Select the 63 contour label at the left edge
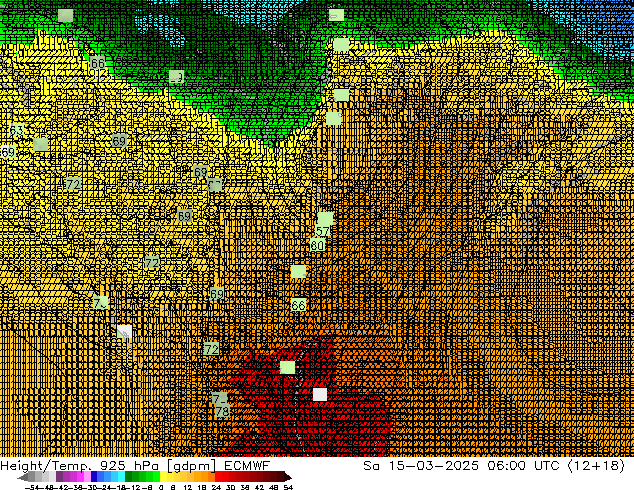Image resolution: width=634 pixels, height=490 pixels. point(16,132)
